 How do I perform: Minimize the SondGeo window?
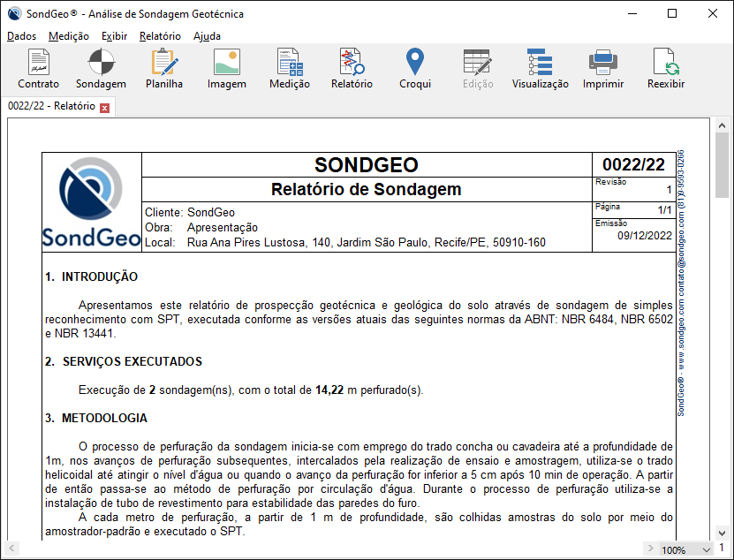coord(632,13)
